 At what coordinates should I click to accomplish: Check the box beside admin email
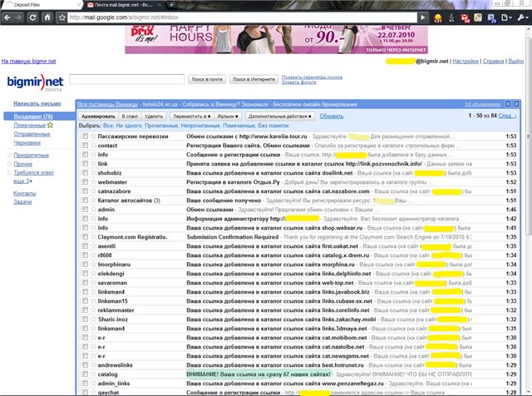(84, 209)
